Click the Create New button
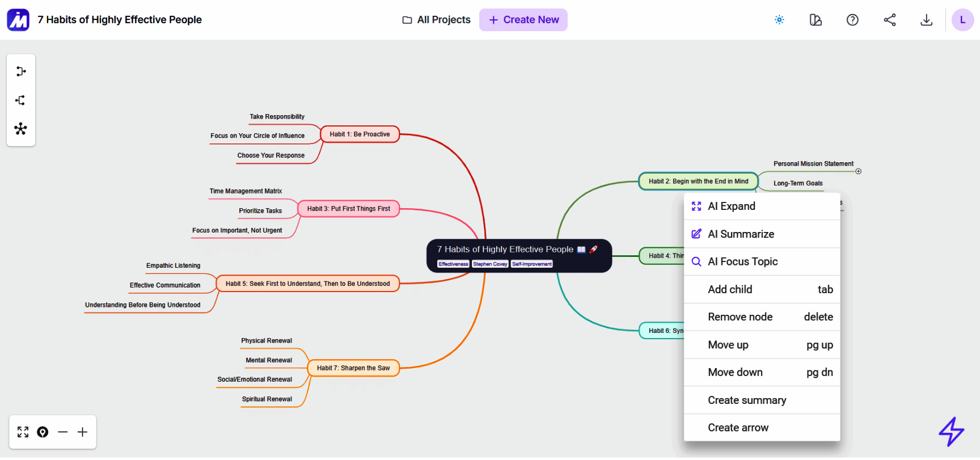Viewport: 980px width, 460px height. (x=523, y=20)
